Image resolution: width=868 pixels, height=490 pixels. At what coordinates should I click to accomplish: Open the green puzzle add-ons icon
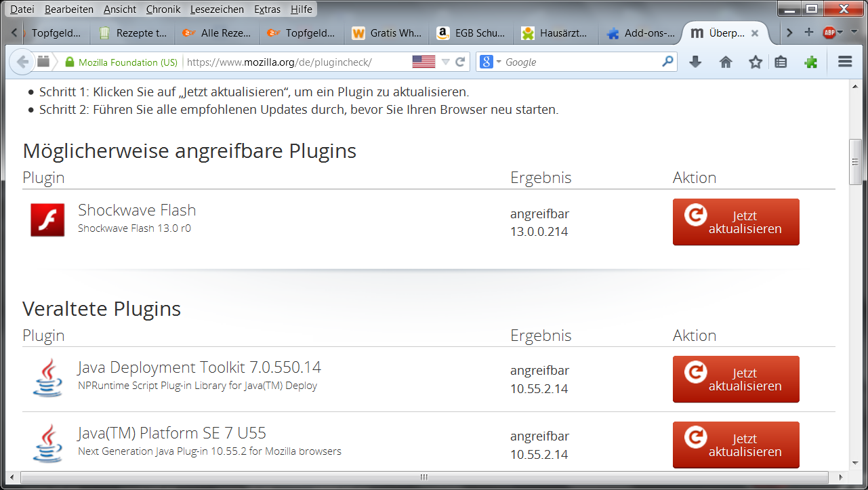[x=811, y=62]
